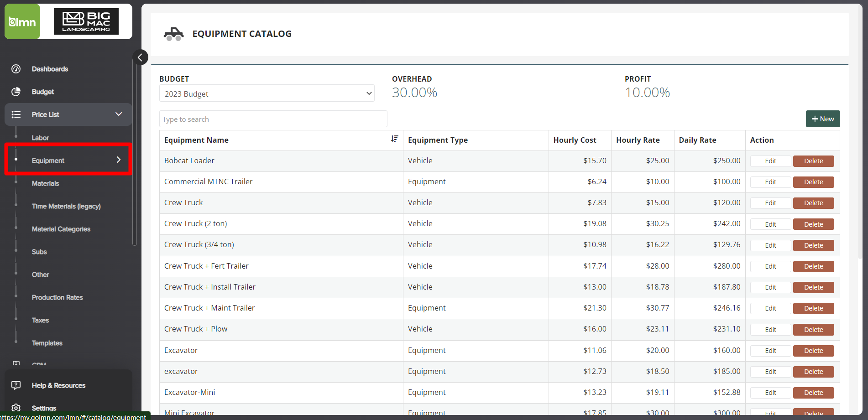This screenshot has width=868, height=420.
Task: Delete Crew Truck + Maint Trailer row
Action: pyautogui.click(x=813, y=308)
